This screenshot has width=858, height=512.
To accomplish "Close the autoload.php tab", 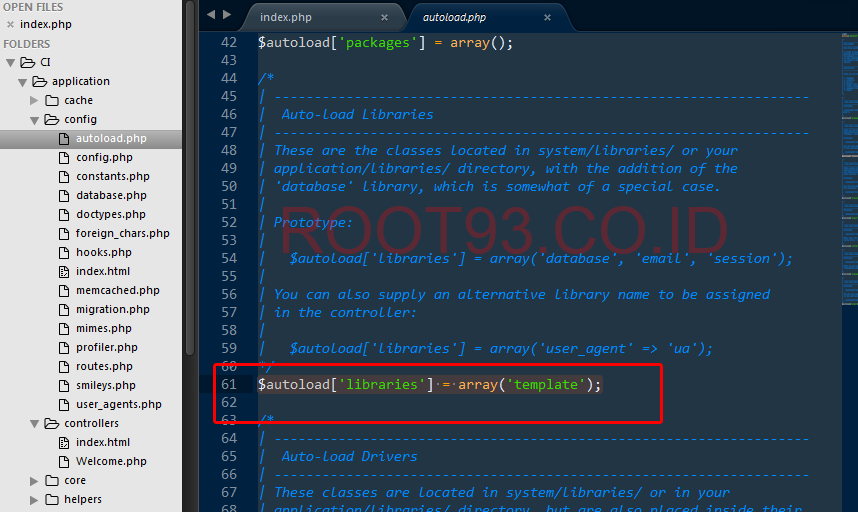I will click(x=547, y=18).
